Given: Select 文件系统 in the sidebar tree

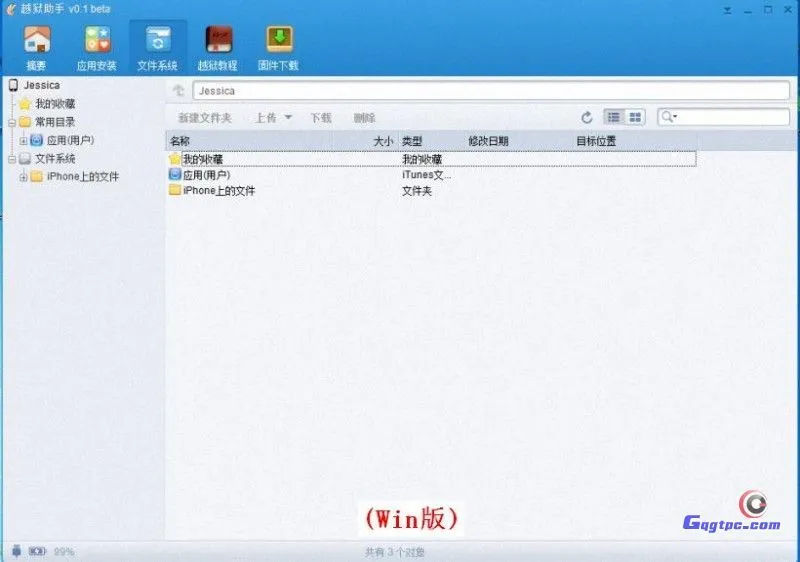Looking at the screenshot, I should pos(55,159).
